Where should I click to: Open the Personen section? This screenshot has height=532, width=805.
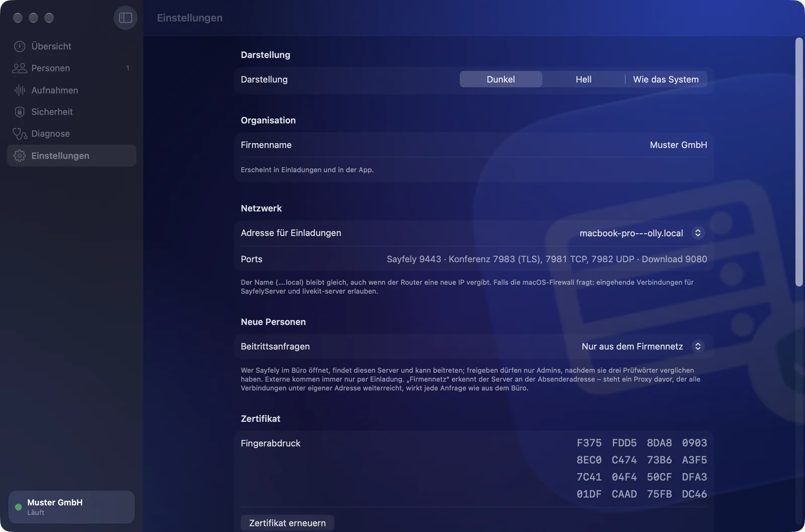pyautogui.click(x=71, y=68)
